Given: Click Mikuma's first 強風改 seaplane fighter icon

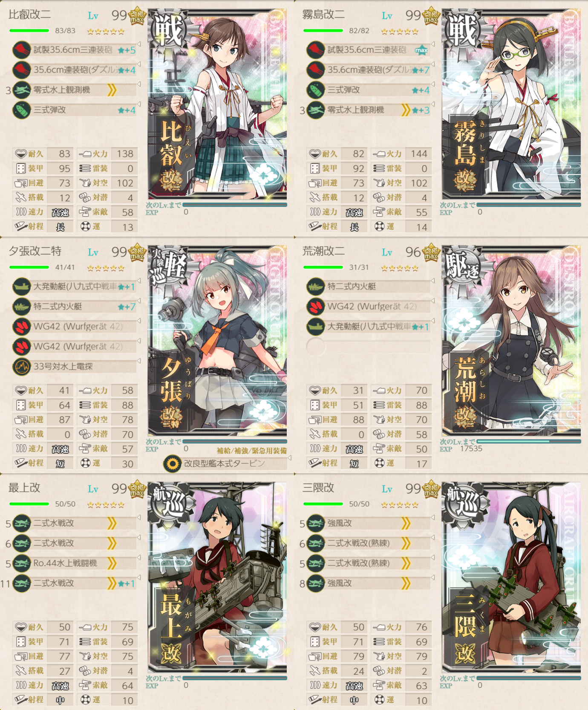Looking at the screenshot, I should coord(315,523).
